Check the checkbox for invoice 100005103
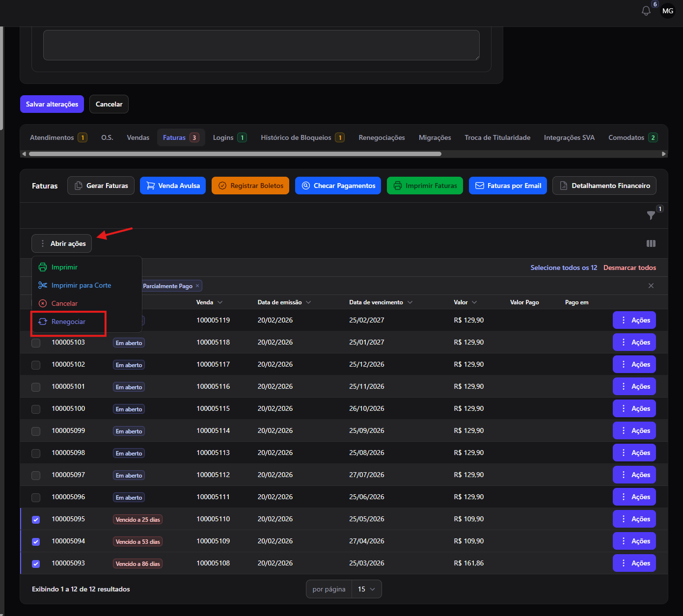This screenshot has height=616, width=683. pos(36,343)
